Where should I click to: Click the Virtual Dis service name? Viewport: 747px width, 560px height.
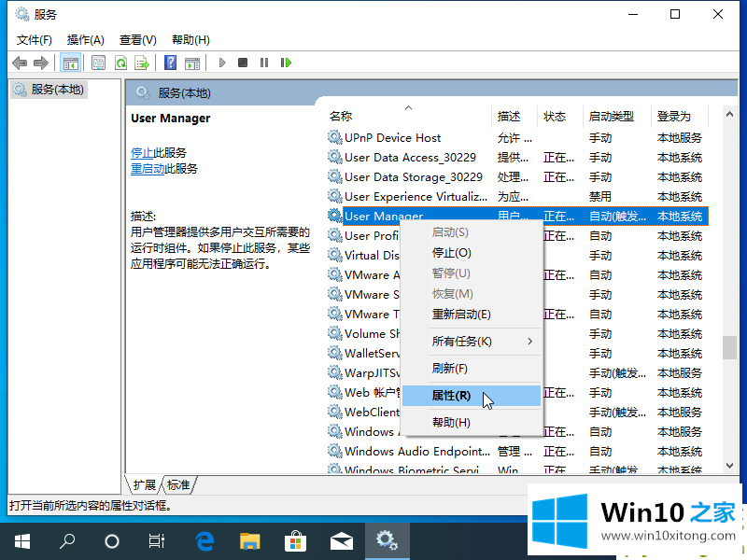coord(372,255)
